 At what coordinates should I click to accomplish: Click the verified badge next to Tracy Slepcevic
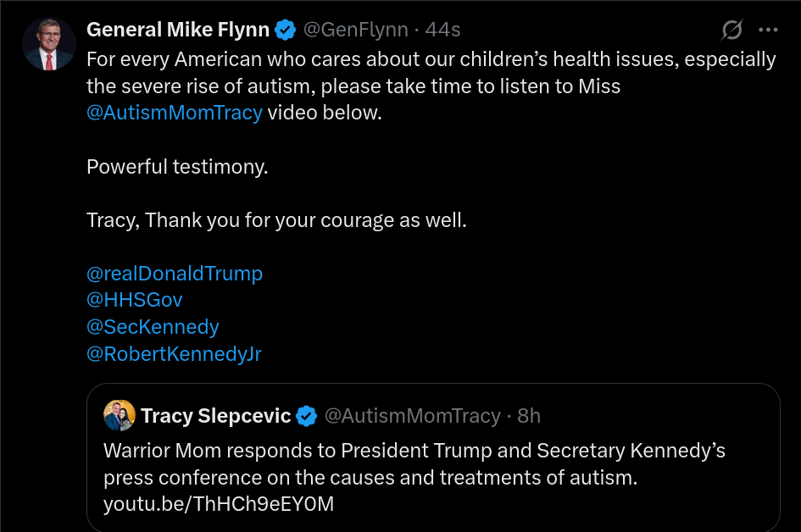307,416
